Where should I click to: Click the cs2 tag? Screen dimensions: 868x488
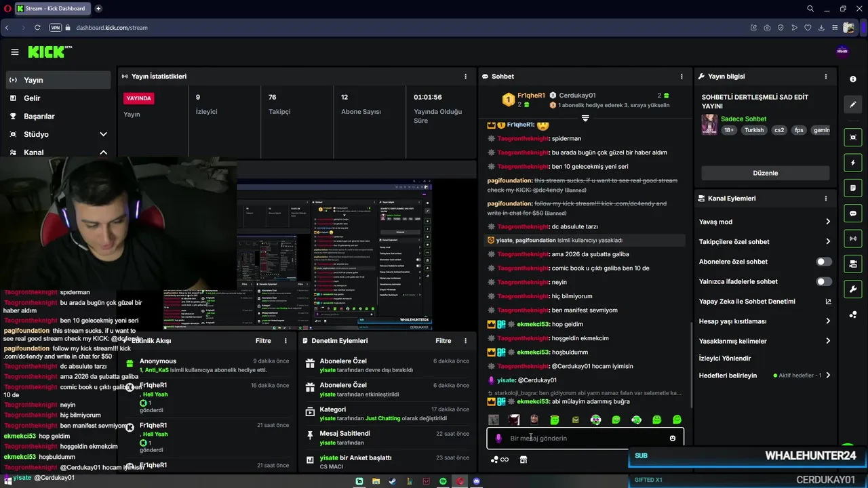click(x=779, y=130)
